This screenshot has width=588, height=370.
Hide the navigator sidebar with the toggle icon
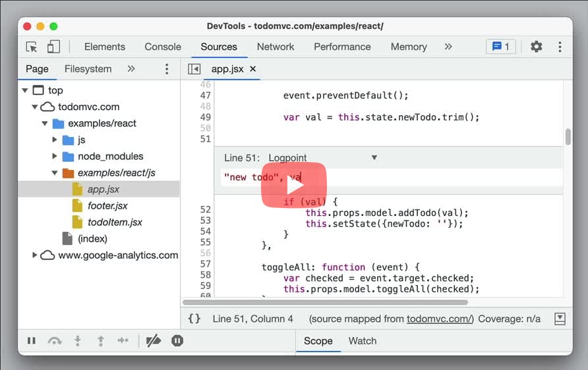click(194, 69)
